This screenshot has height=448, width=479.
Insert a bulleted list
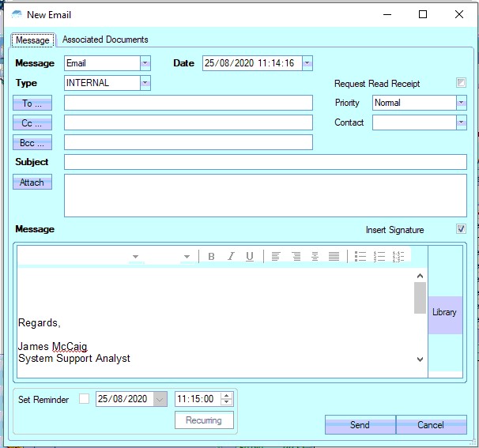click(x=360, y=256)
